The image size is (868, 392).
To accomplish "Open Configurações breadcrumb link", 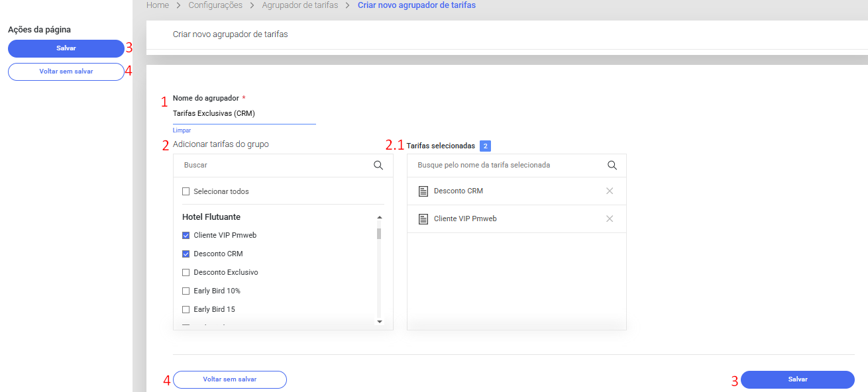I will coord(215,5).
